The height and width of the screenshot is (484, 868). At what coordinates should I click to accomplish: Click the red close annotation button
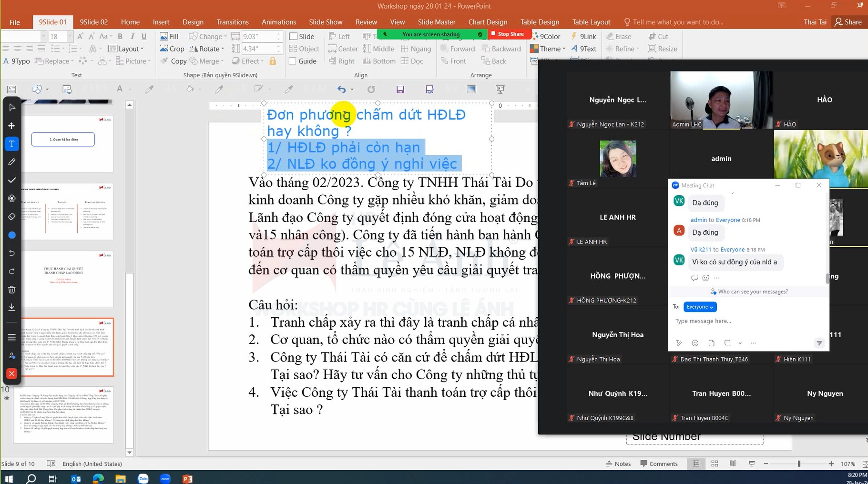(x=12, y=374)
